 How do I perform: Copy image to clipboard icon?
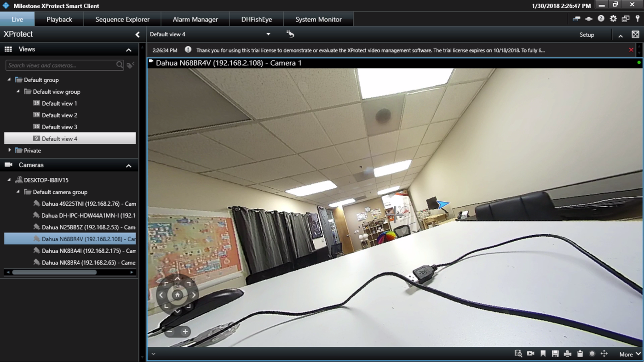click(580, 354)
